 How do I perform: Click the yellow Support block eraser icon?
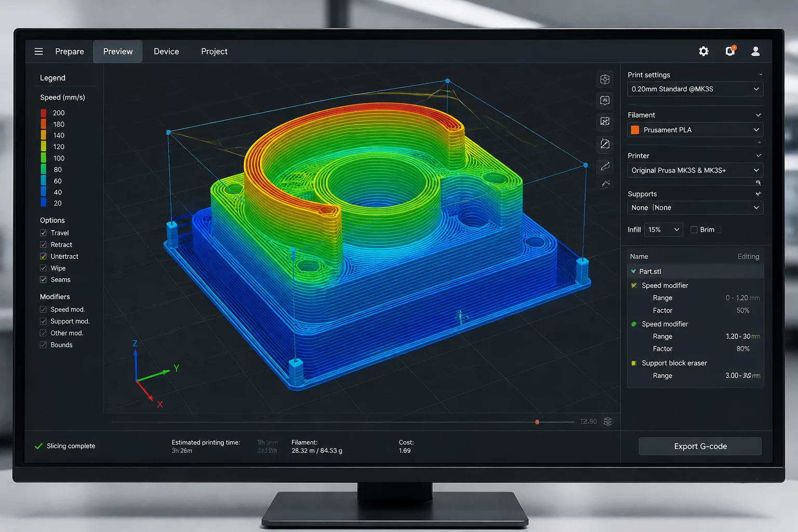coord(634,363)
